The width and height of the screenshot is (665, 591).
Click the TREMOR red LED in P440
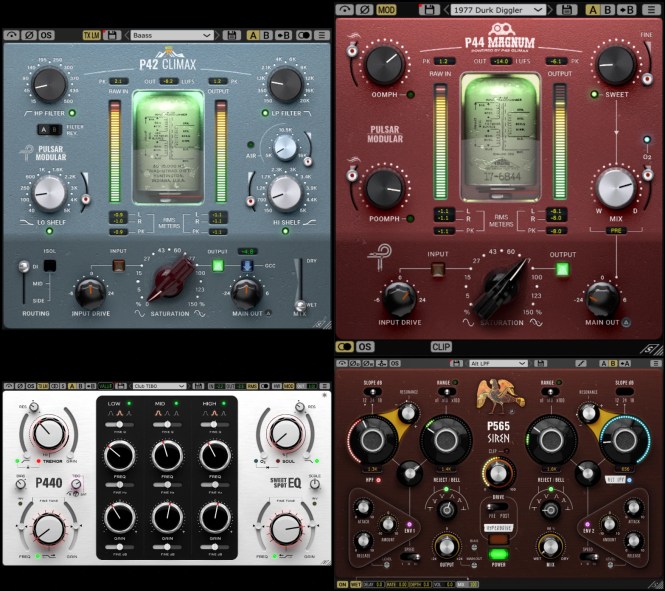39,461
